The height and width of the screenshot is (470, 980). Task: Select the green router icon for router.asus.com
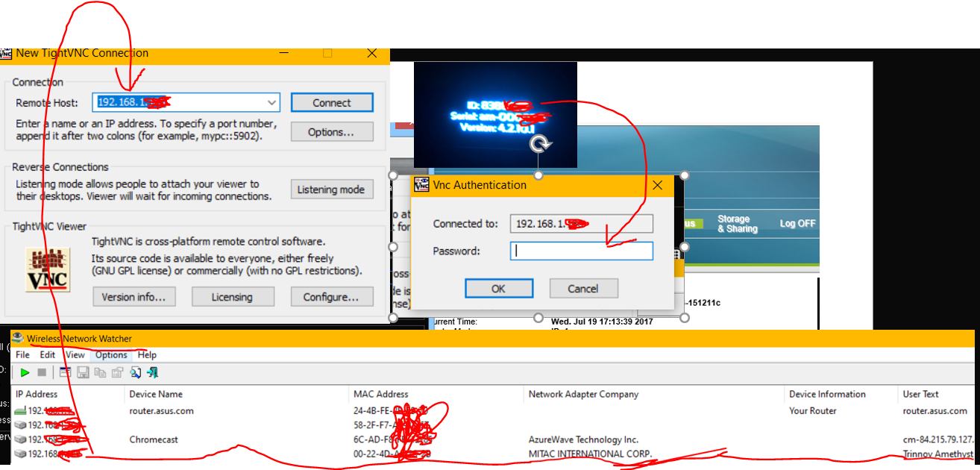[19, 411]
